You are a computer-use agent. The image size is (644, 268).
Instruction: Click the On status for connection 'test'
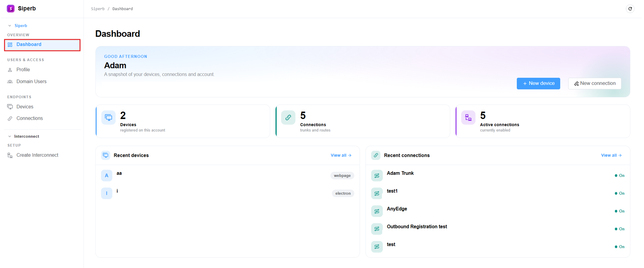pos(620,247)
